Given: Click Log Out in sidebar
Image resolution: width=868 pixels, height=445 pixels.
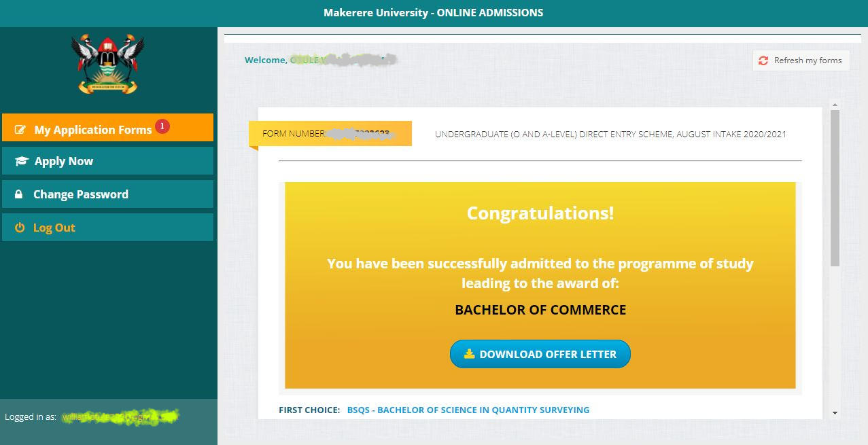Looking at the screenshot, I should tap(107, 228).
